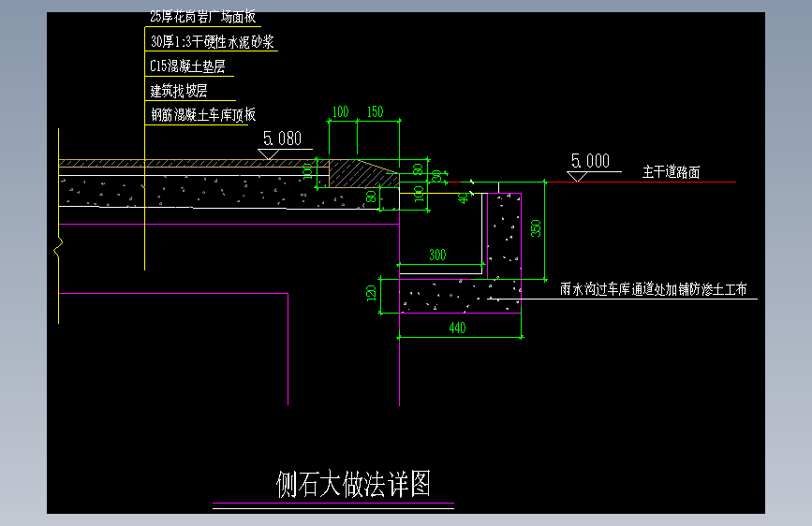The image size is (812, 526).
Task: Select the drawing title 侧石大做法详图
Action: coord(353,484)
